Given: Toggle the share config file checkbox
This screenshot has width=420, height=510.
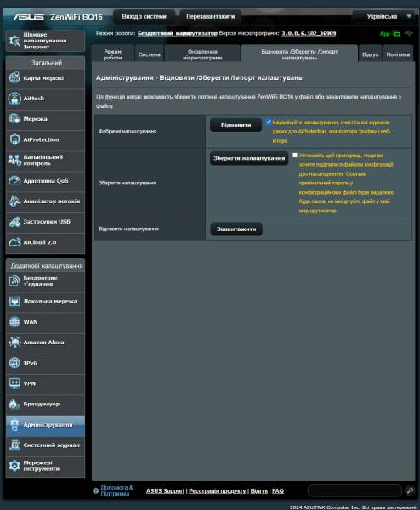Looking at the screenshot, I should 295,156.
